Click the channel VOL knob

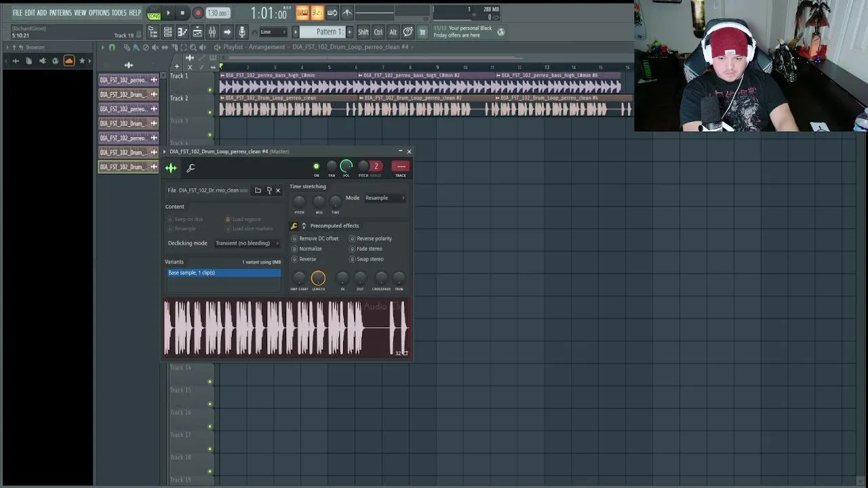pyautogui.click(x=347, y=166)
